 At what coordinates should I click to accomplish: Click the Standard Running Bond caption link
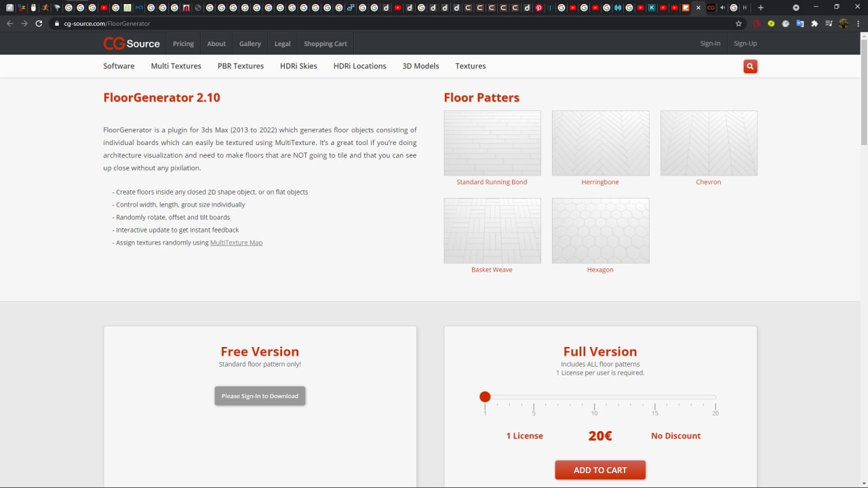click(492, 182)
